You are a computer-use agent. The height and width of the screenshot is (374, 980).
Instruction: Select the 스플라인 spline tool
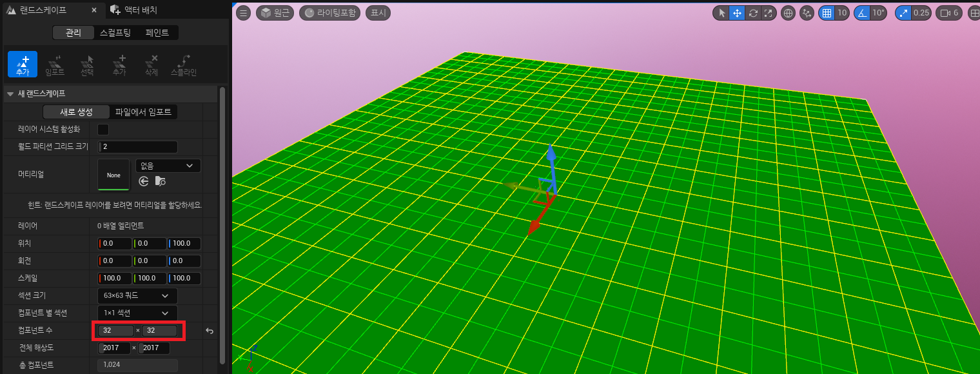tap(184, 64)
